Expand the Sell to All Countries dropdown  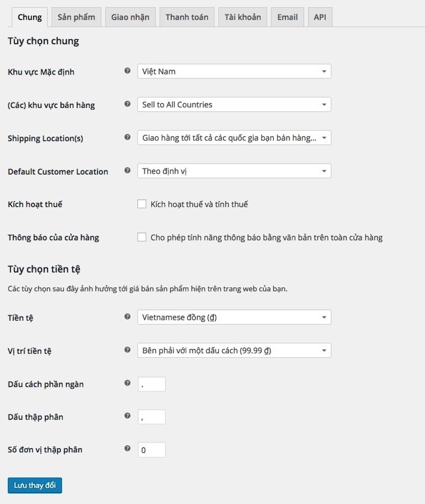(x=234, y=105)
